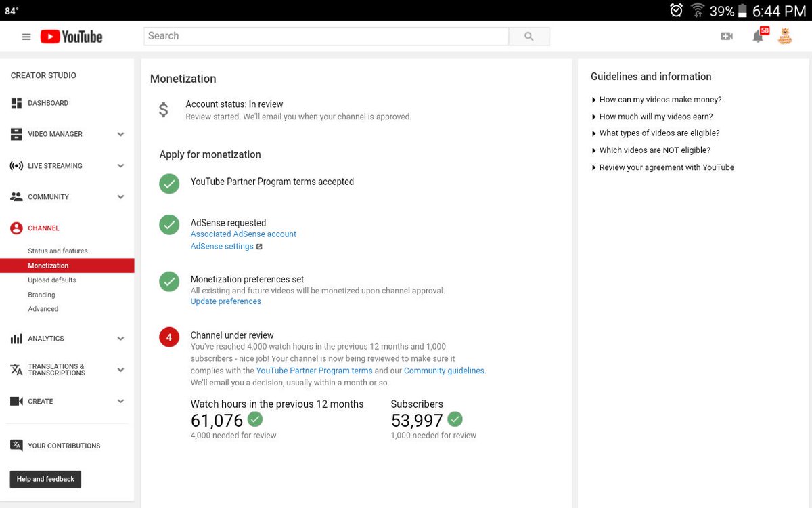Click the Translations & Transcriptions icon
The image size is (812, 508).
(x=16, y=370)
